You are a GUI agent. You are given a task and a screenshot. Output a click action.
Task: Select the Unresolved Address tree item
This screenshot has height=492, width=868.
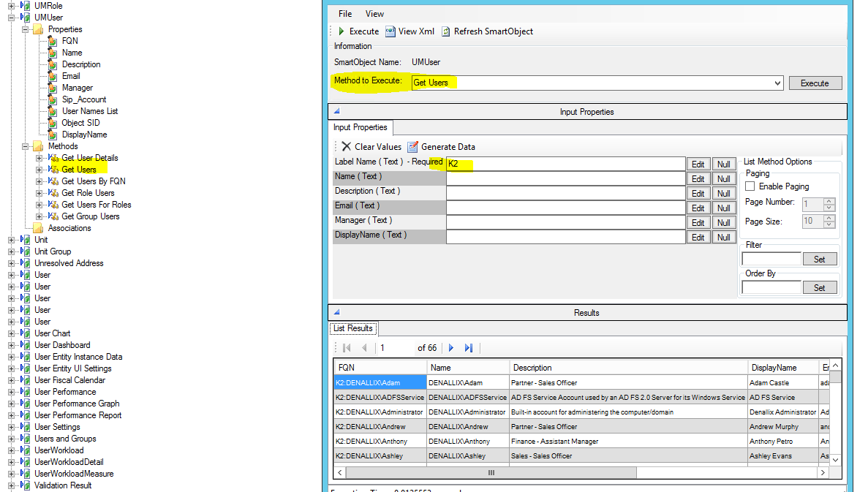click(69, 263)
